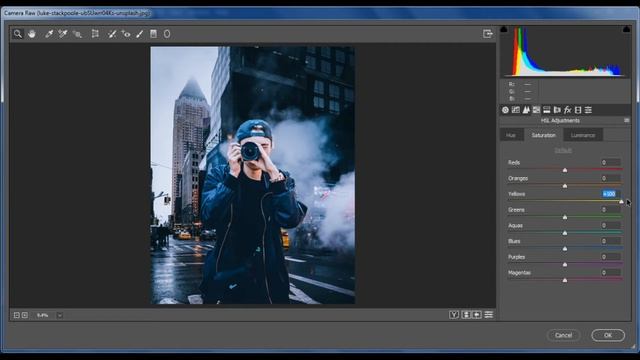The image size is (640, 360).
Task: Select the Graduated Filter tool
Action: click(x=153, y=34)
